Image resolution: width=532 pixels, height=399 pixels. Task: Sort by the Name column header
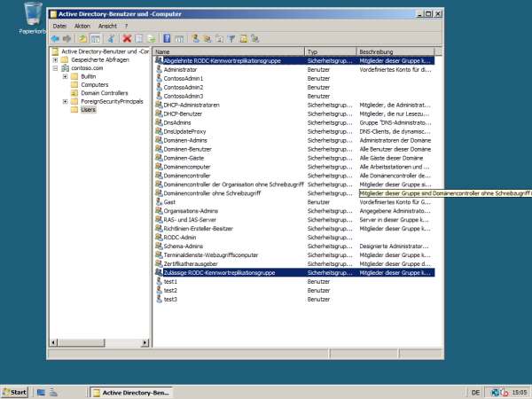point(229,51)
